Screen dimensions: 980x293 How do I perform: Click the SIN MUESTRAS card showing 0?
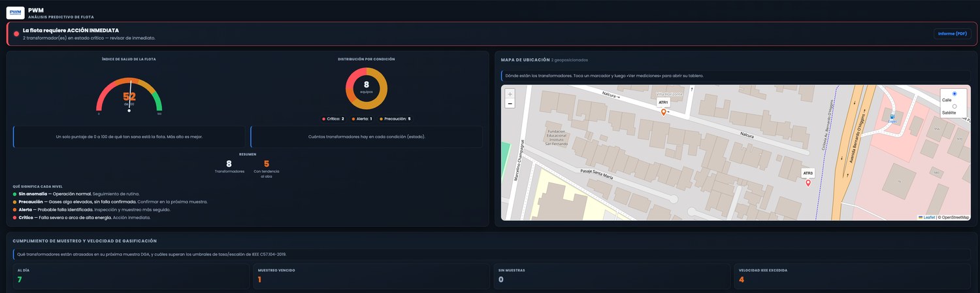(612, 276)
